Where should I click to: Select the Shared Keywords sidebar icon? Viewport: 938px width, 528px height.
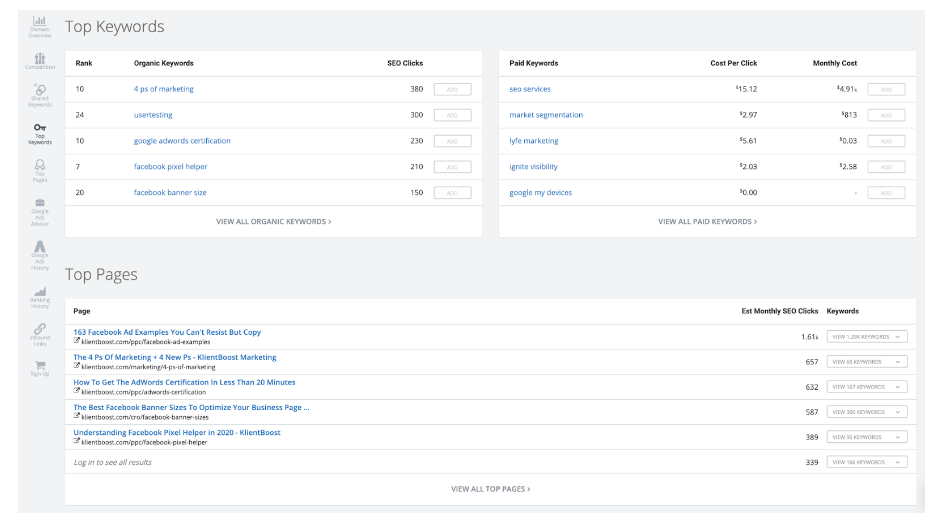pos(39,95)
